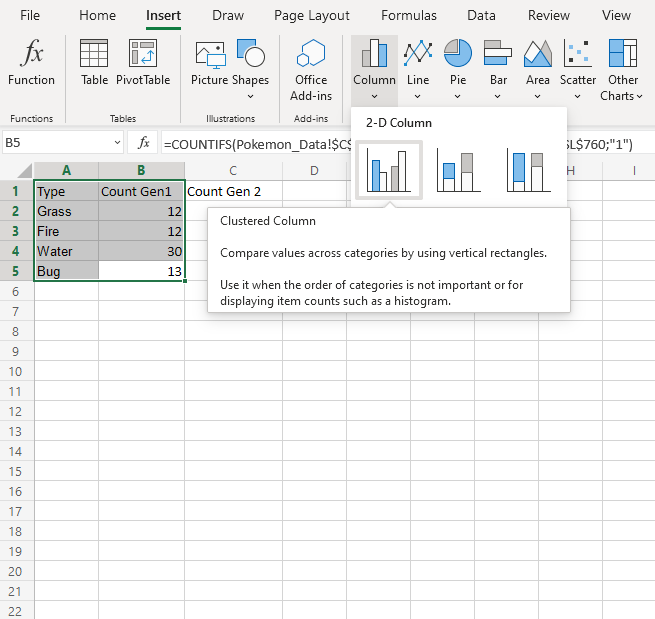Expand the Name Box dropdown arrow
The height and width of the screenshot is (619, 655).
pos(118,143)
